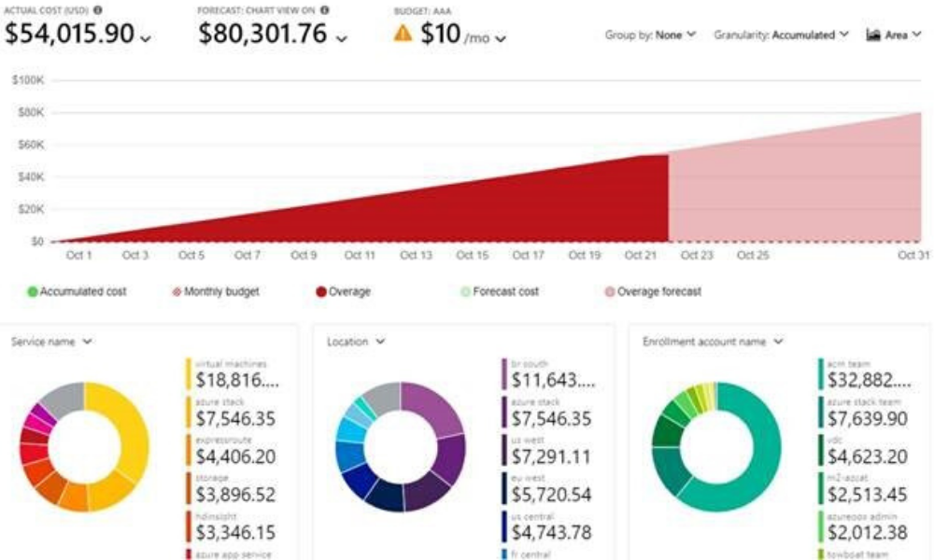
Task: Click the BUDGET: AAA label
Action: click(422, 11)
